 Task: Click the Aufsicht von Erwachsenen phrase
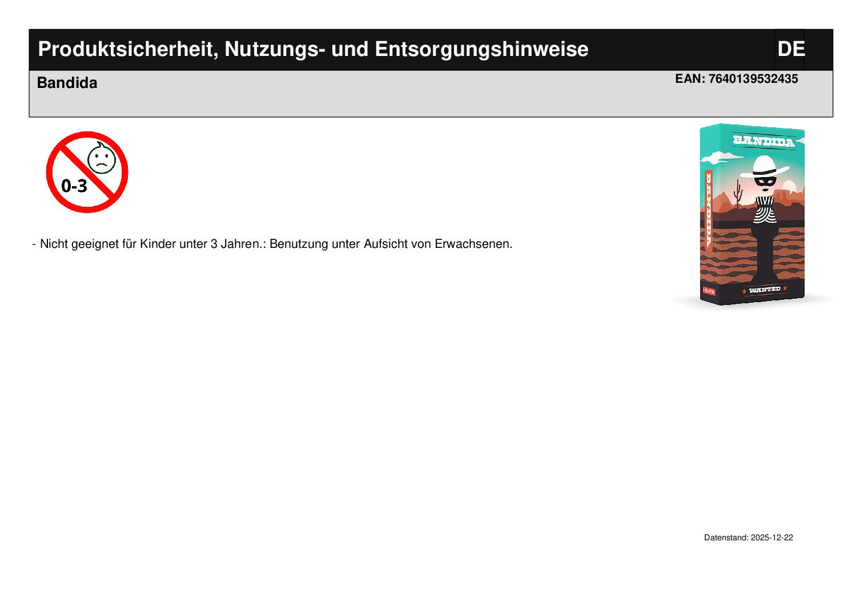pyautogui.click(x=438, y=244)
